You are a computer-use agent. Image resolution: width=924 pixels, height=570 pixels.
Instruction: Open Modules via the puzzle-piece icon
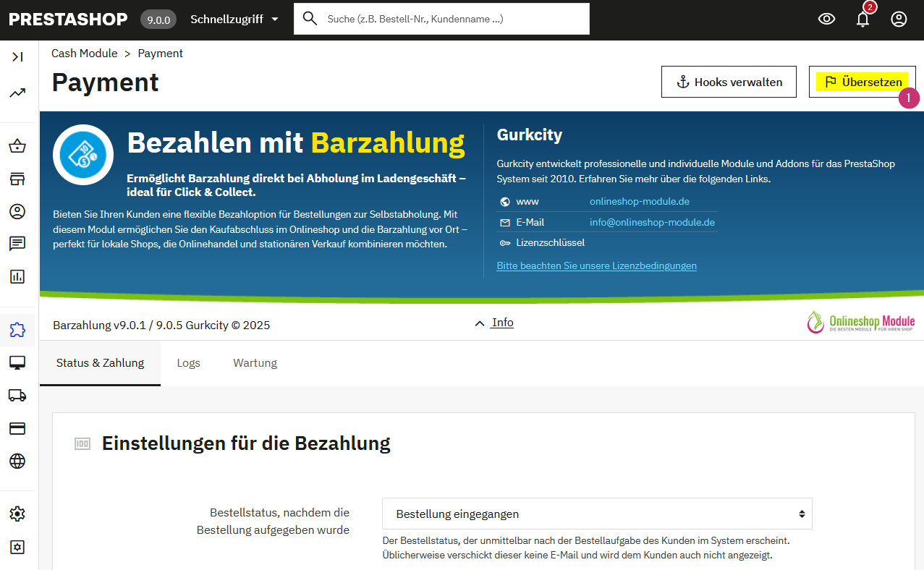(x=17, y=331)
